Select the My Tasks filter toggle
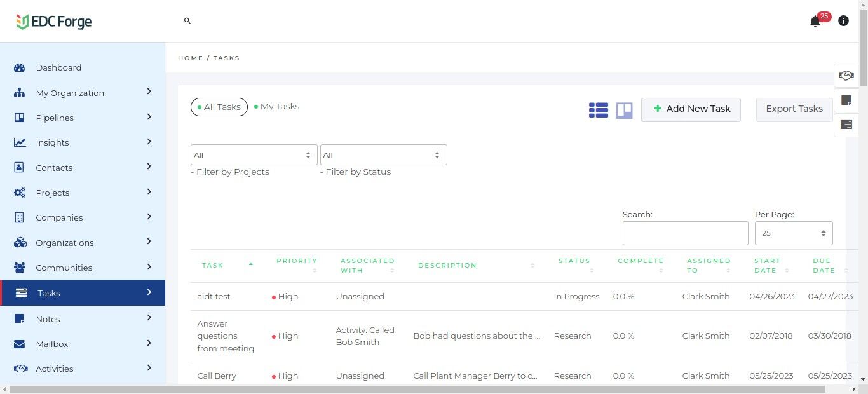 pyautogui.click(x=277, y=107)
